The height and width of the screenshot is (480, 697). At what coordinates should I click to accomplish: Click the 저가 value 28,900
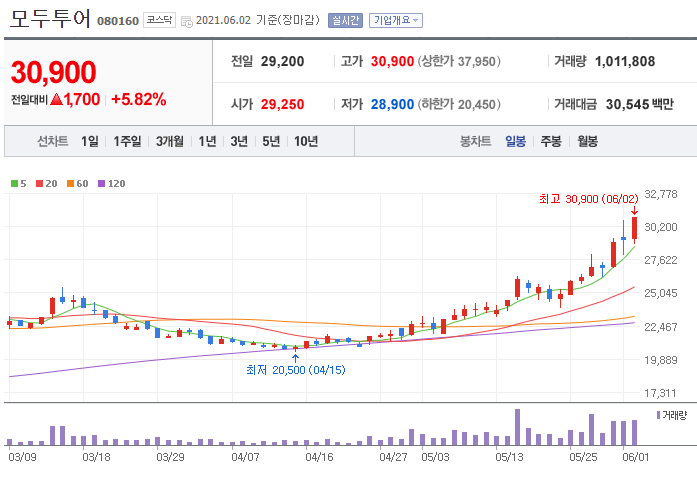pyautogui.click(x=392, y=104)
